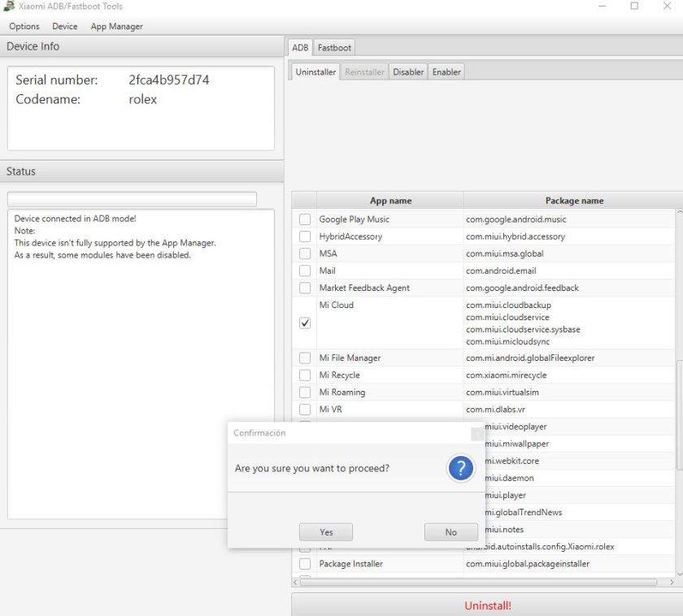Check the Google Play Music checkbox
The width and height of the screenshot is (683, 616).
(305, 219)
